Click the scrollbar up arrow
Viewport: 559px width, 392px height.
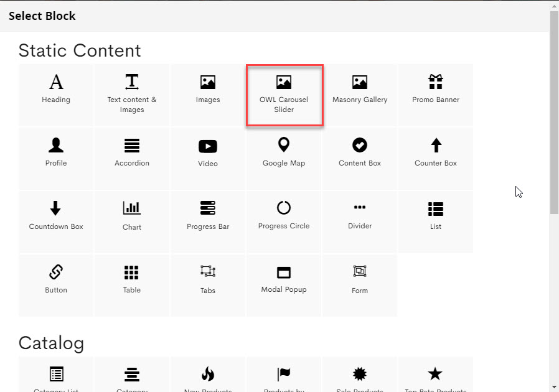coord(554,5)
